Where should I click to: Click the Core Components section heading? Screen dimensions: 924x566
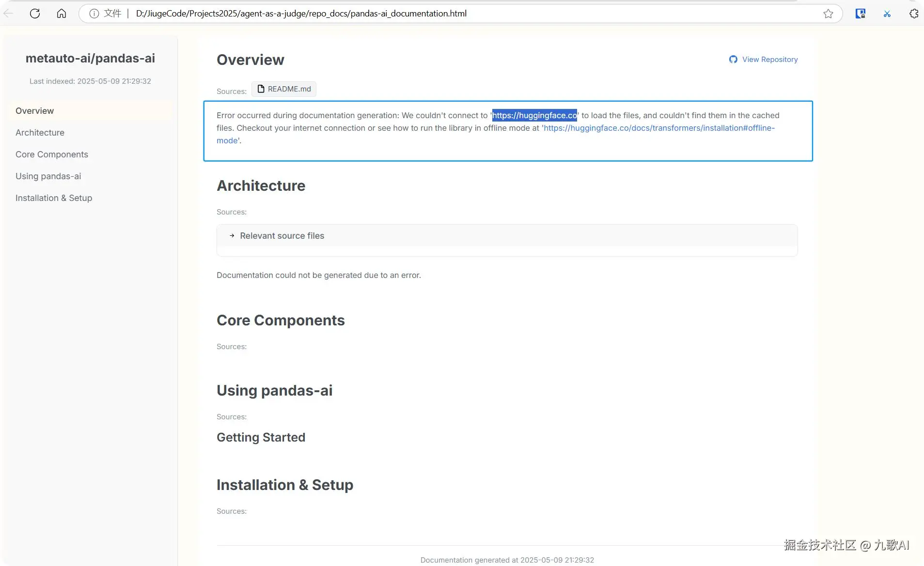click(281, 320)
